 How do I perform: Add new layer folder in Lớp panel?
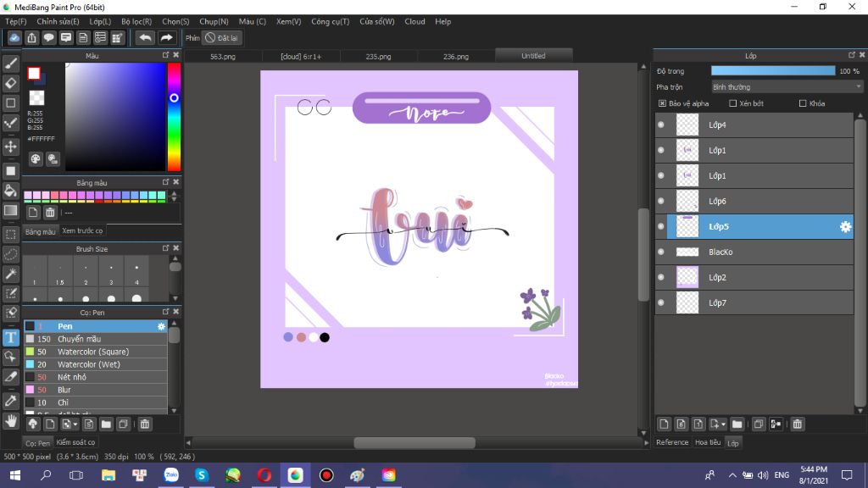(737, 424)
